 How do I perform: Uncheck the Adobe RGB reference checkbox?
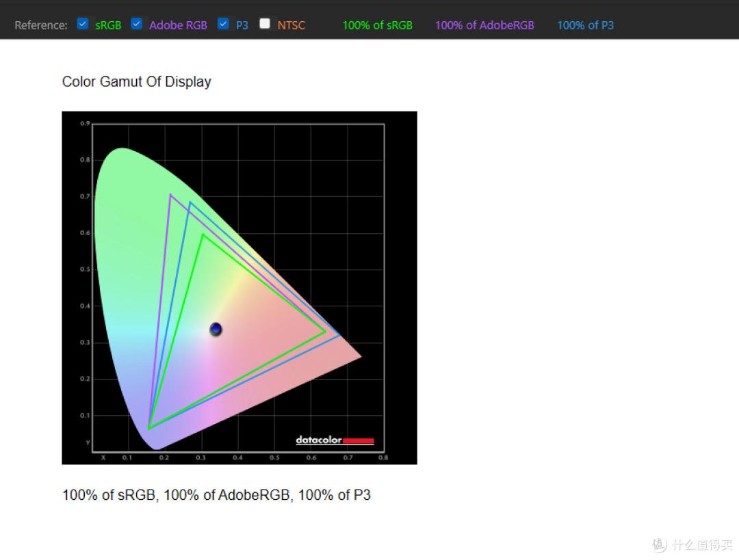click(x=137, y=23)
